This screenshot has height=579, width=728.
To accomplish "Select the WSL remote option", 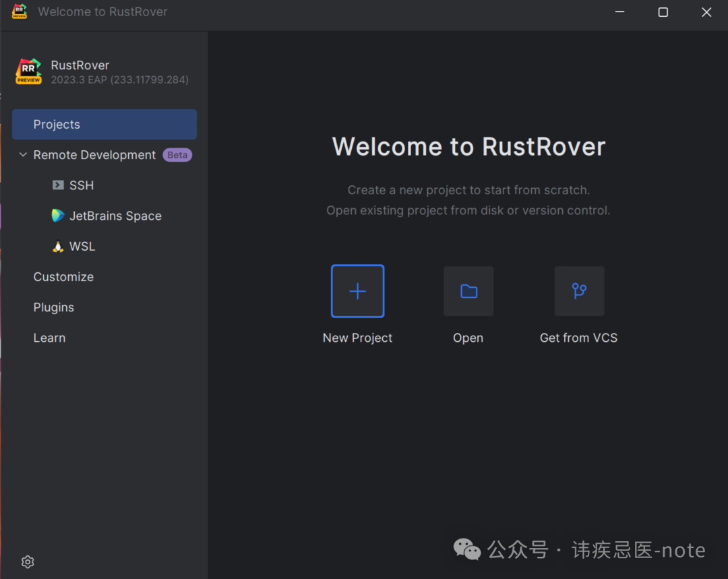I will 82,247.
